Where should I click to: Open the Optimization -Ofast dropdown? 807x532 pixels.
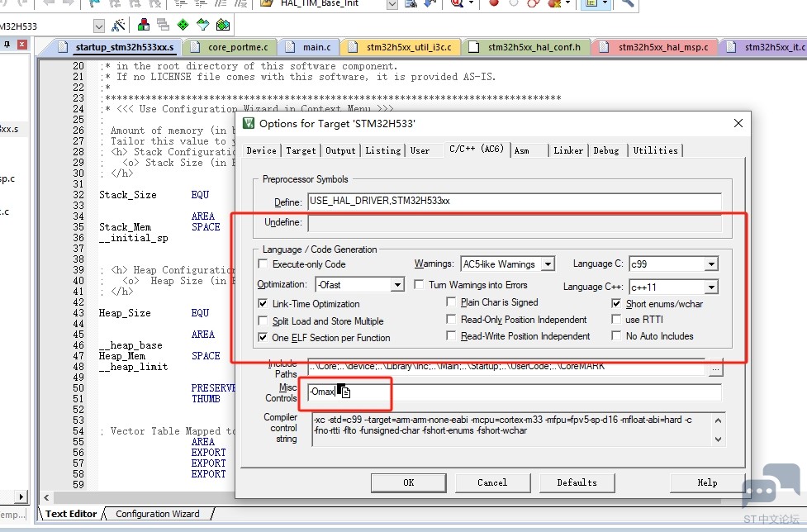(396, 284)
